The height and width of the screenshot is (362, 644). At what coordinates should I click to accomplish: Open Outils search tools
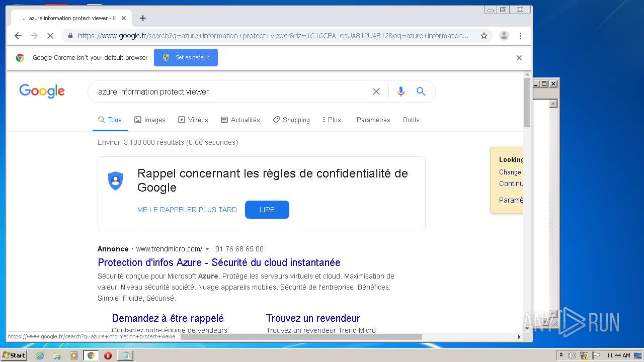411,120
